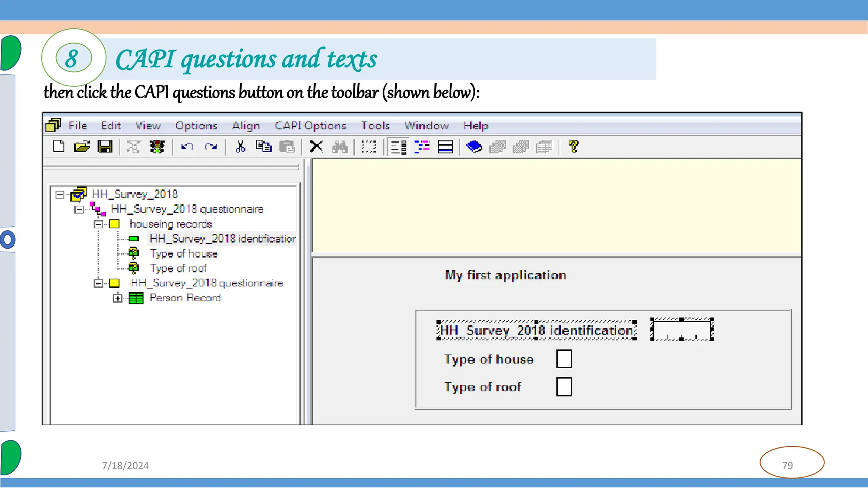
Task: Click the Type of roof form label
Action: point(483,387)
